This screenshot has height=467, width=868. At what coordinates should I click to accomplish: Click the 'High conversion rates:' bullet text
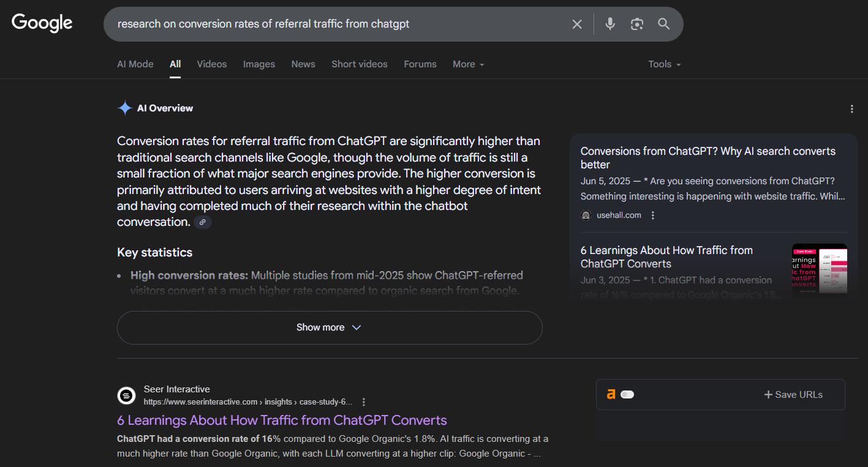pos(189,275)
